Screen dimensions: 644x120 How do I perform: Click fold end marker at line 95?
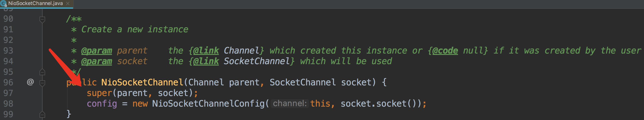pyautogui.click(x=42, y=72)
